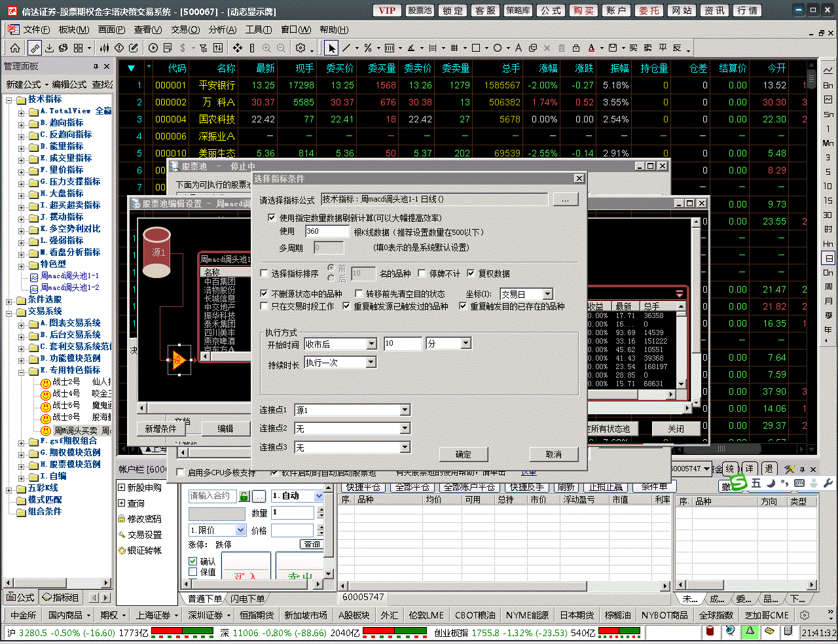Click the home icon in toolbar
838x644 pixels.
[x=15, y=48]
